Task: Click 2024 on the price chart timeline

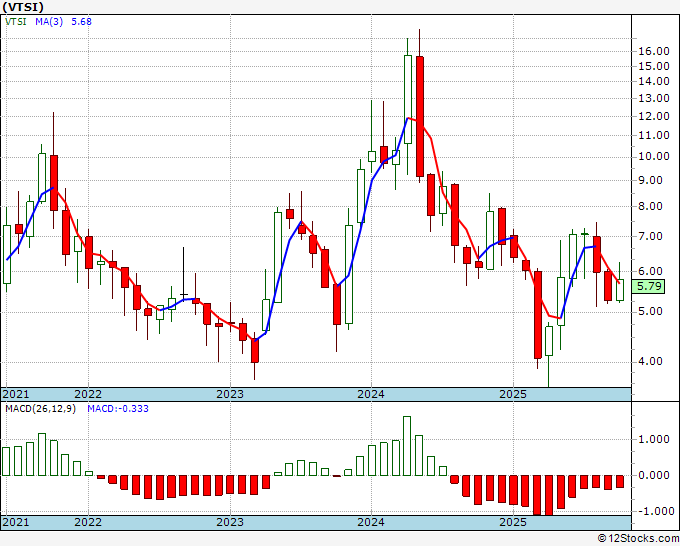Action: pos(371,394)
